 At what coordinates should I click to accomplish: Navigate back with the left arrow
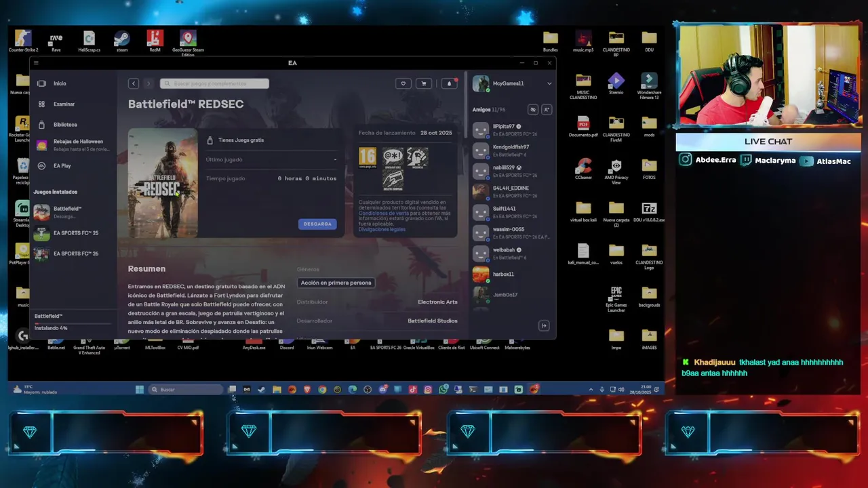coord(134,83)
